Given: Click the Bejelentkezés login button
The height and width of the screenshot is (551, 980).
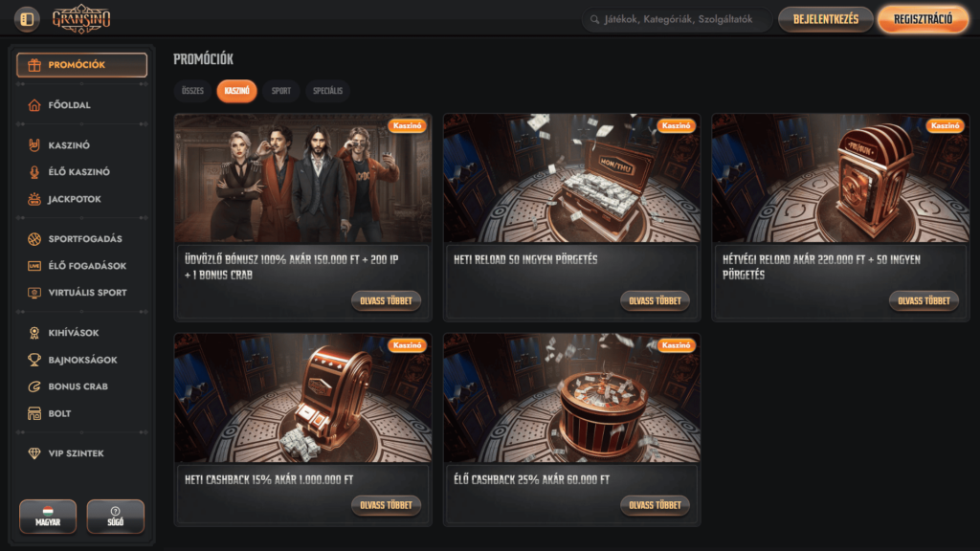Looking at the screenshot, I should (826, 19).
